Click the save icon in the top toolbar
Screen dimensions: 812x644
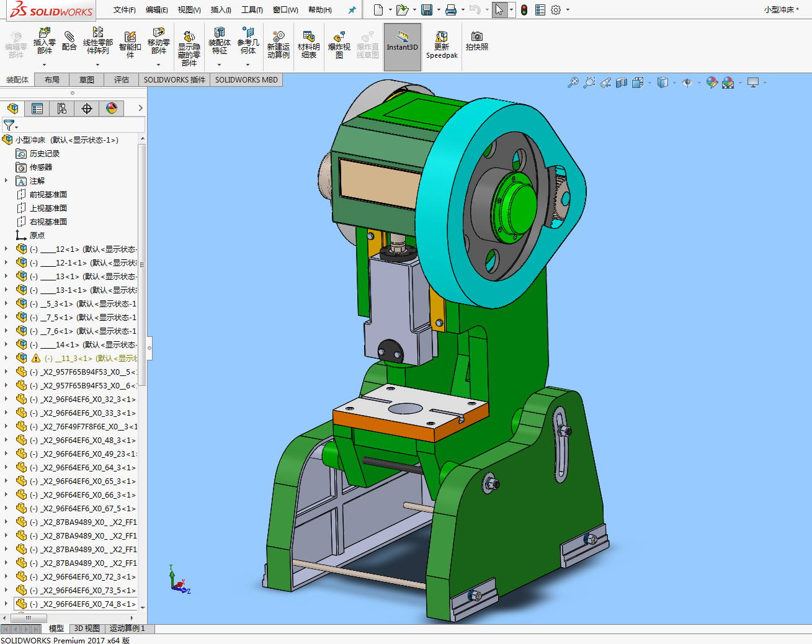[427, 10]
